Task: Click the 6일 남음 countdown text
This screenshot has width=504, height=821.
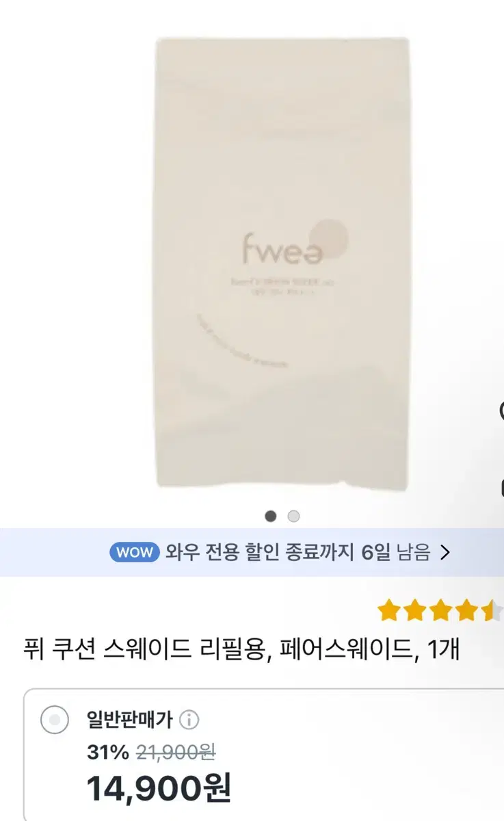Action: (x=396, y=553)
